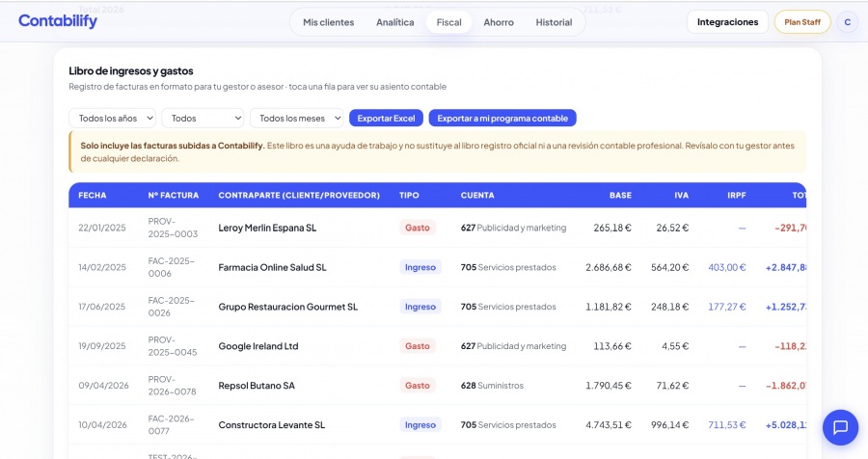Click Gasto badge on Google Ireland row

coord(417,346)
